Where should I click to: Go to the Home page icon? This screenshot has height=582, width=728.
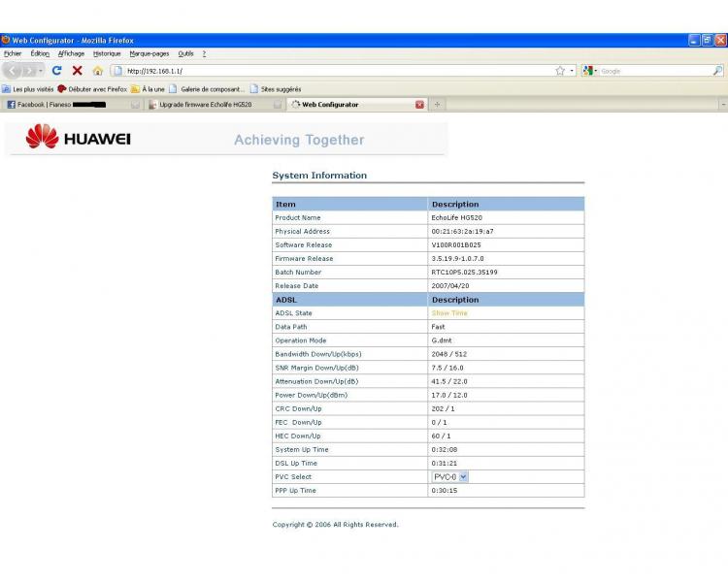point(97,71)
